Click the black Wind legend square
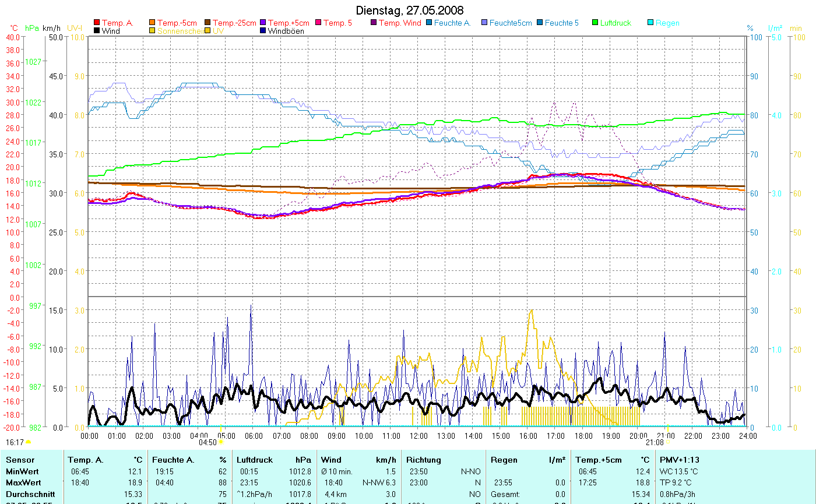 (97, 31)
